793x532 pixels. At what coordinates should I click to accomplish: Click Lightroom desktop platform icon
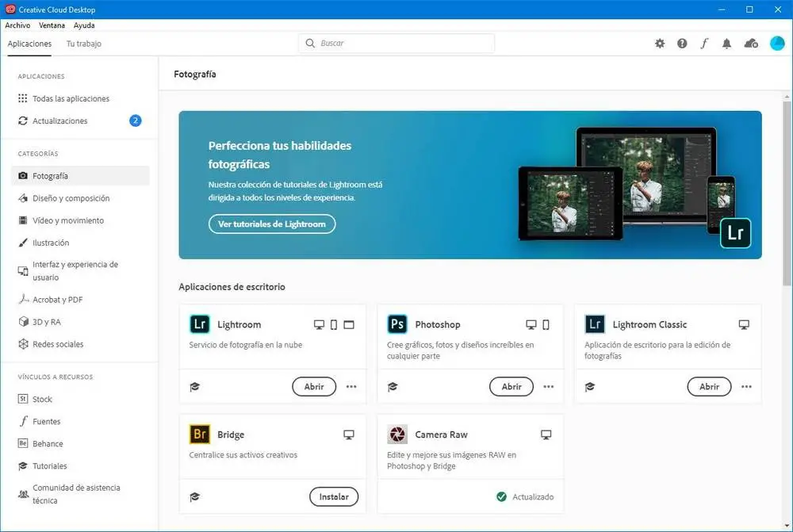coord(319,324)
